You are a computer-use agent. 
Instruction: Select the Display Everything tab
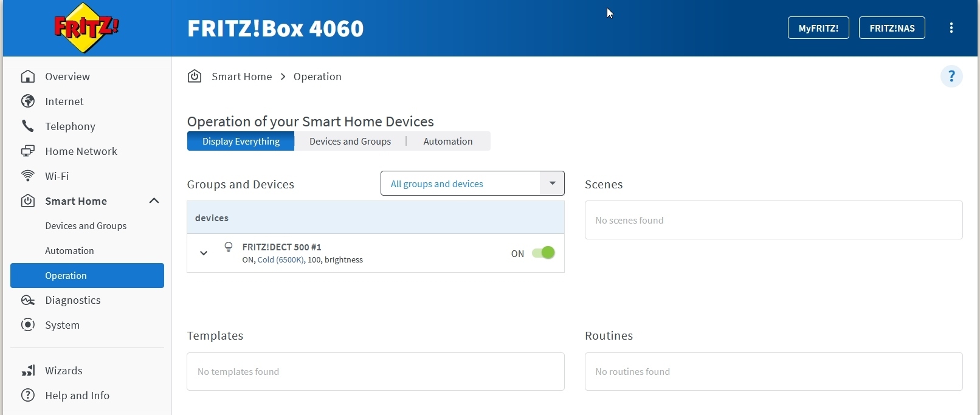[x=241, y=142]
